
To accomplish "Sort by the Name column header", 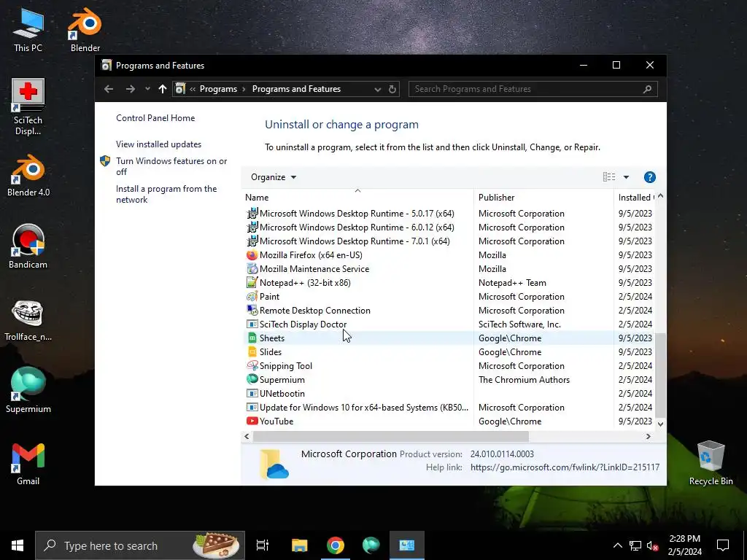I will [x=357, y=197].
